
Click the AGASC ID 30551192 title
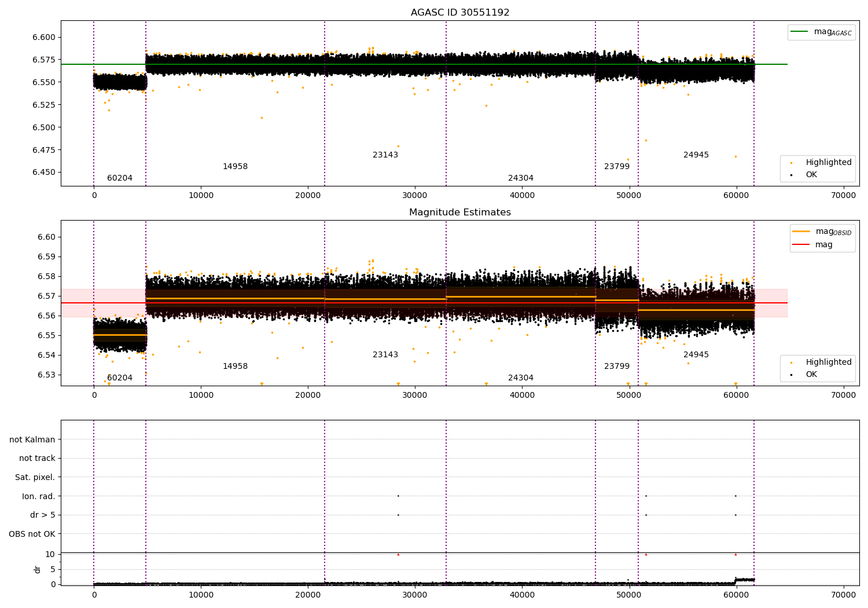[x=460, y=13]
